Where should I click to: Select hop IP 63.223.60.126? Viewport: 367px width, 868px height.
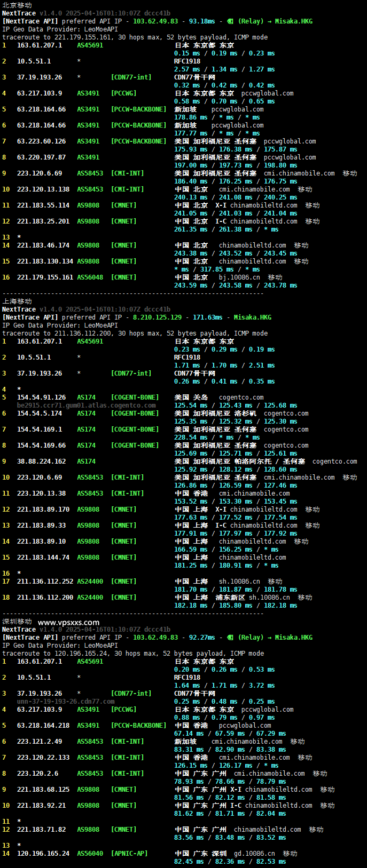click(42, 141)
